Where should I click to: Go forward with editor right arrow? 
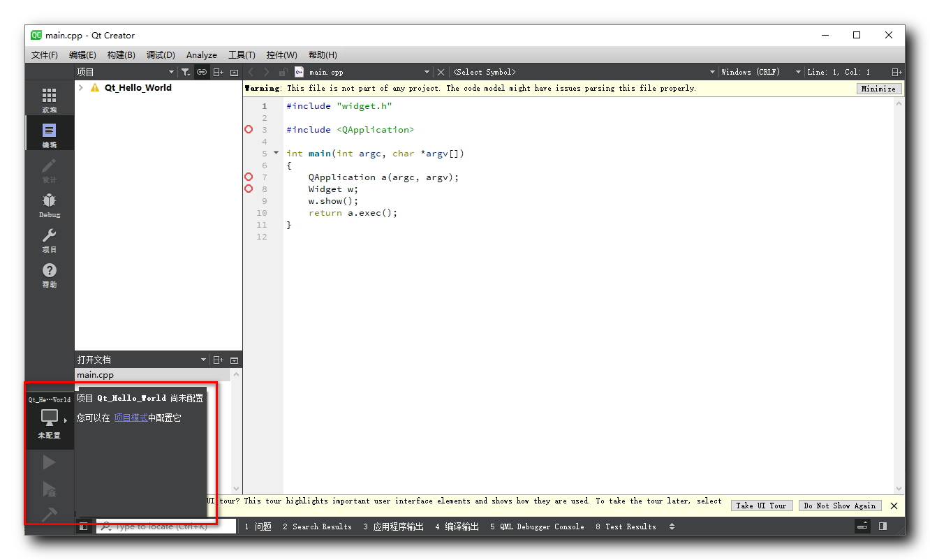click(267, 72)
